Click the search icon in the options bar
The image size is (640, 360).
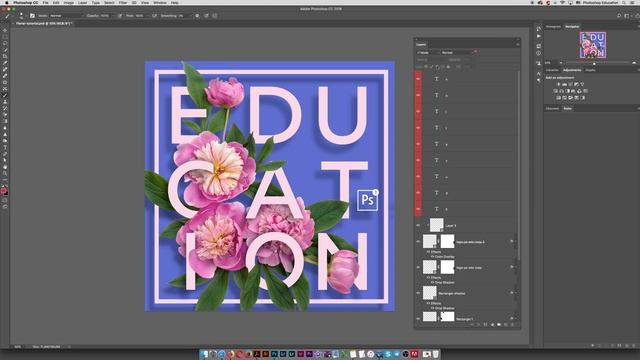click(619, 16)
